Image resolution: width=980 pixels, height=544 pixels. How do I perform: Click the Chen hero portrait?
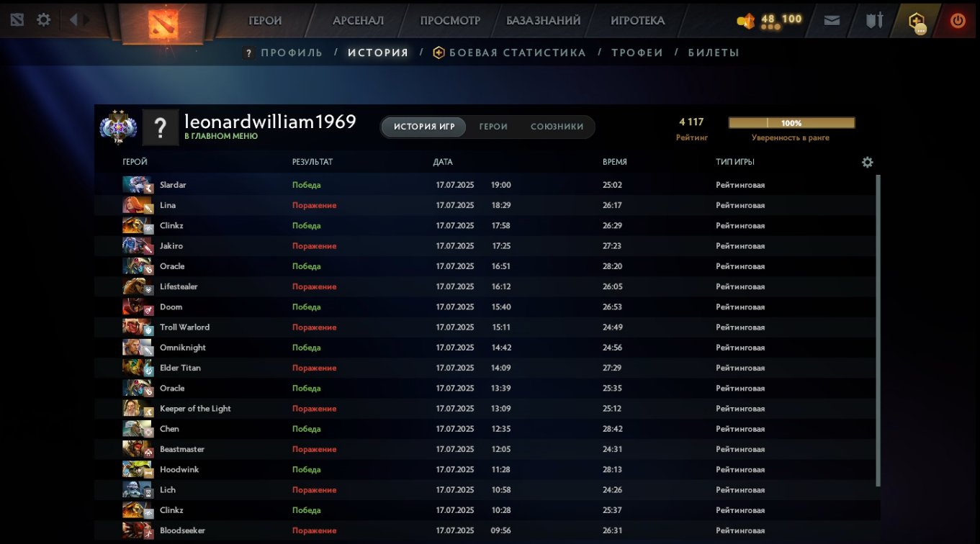138,429
